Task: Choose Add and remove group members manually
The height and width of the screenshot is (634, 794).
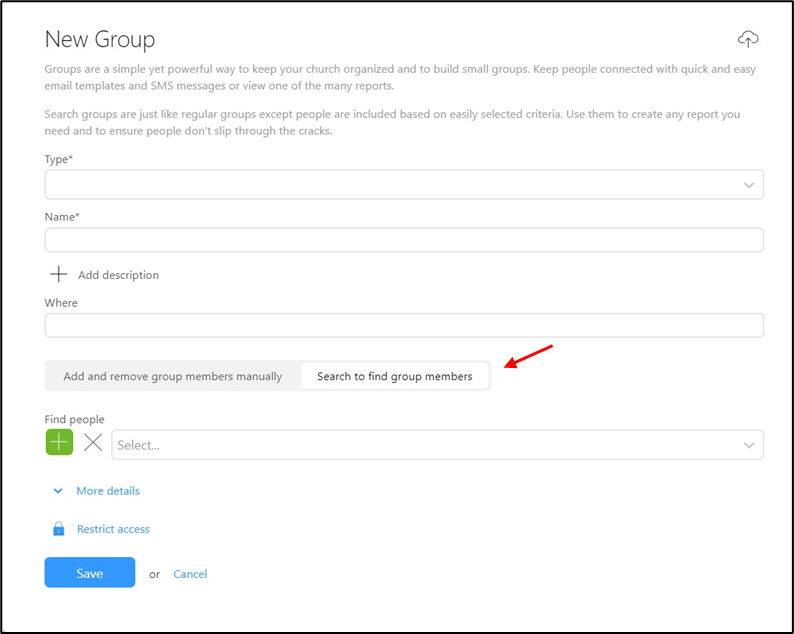Action: coord(173,376)
